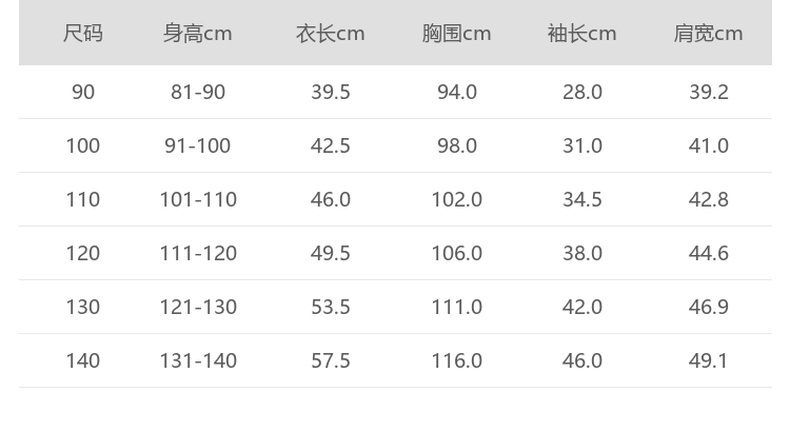The width and height of the screenshot is (790, 431).
Task: Select chest value 106.0
Action: (456, 254)
